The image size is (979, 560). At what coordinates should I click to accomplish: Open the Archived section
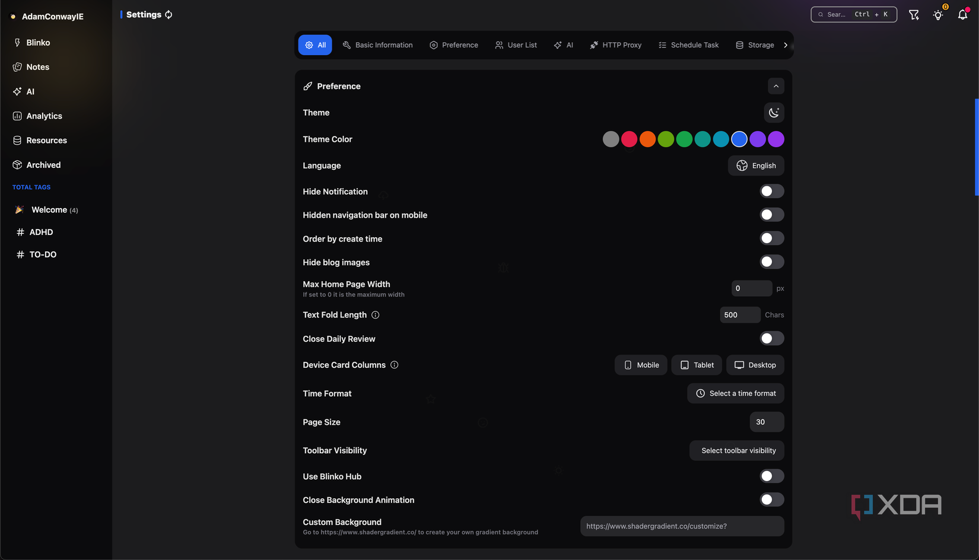coord(43,164)
